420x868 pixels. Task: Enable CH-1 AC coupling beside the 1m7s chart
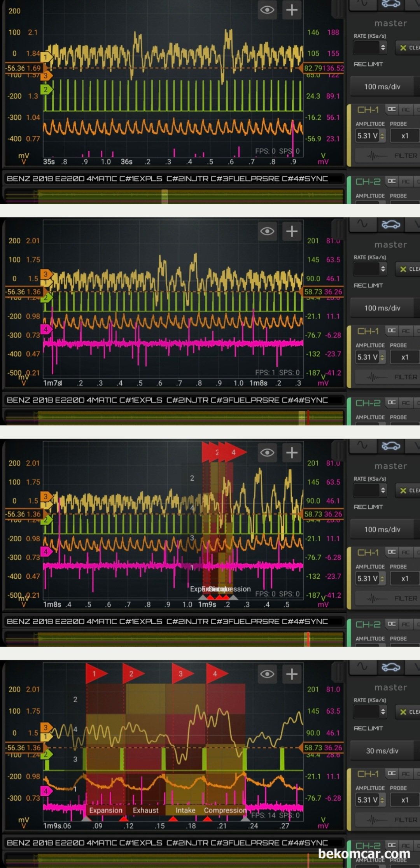click(406, 331)
